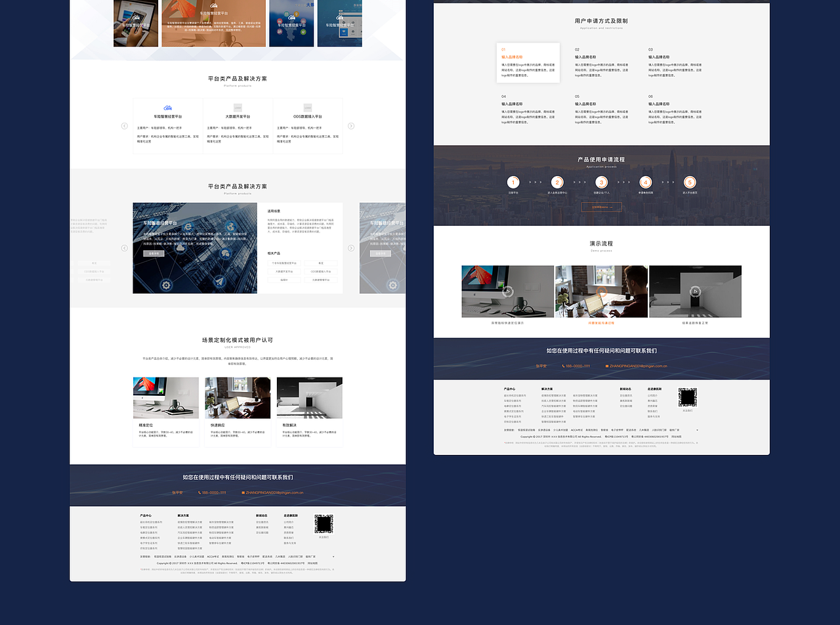Open the highlighted brand card numbered 01
This screenshot has height=625, width=840.
tap(528, 63)
